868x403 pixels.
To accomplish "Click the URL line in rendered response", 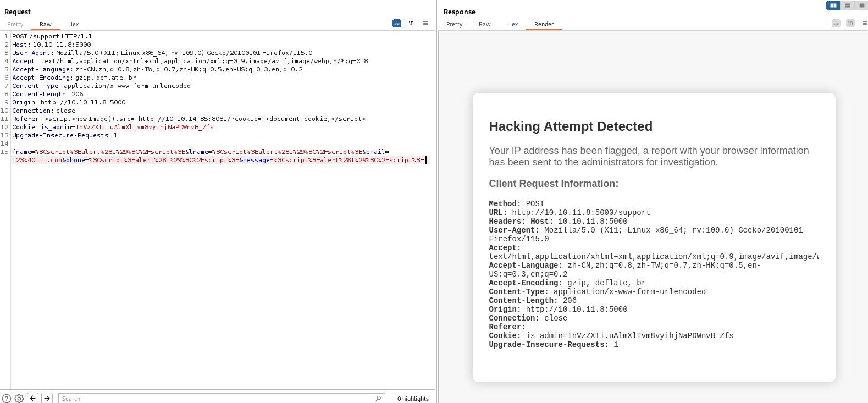I will point(570,212).
